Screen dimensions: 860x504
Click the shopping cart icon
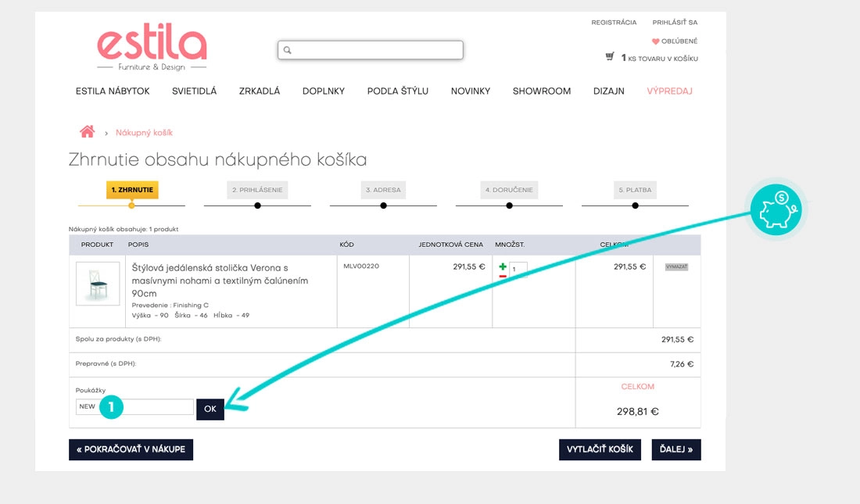point(610,57)
